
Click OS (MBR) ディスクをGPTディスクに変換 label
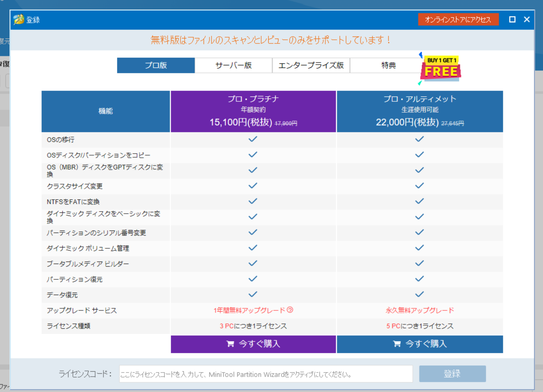click(105, 171)
